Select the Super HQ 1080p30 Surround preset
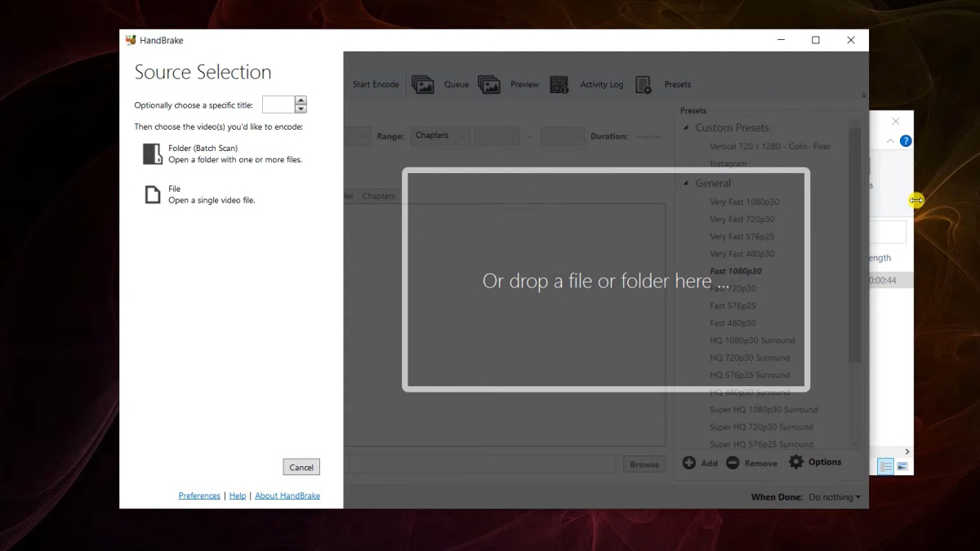This screenshot has width=980, height=551. pos(764,409)
